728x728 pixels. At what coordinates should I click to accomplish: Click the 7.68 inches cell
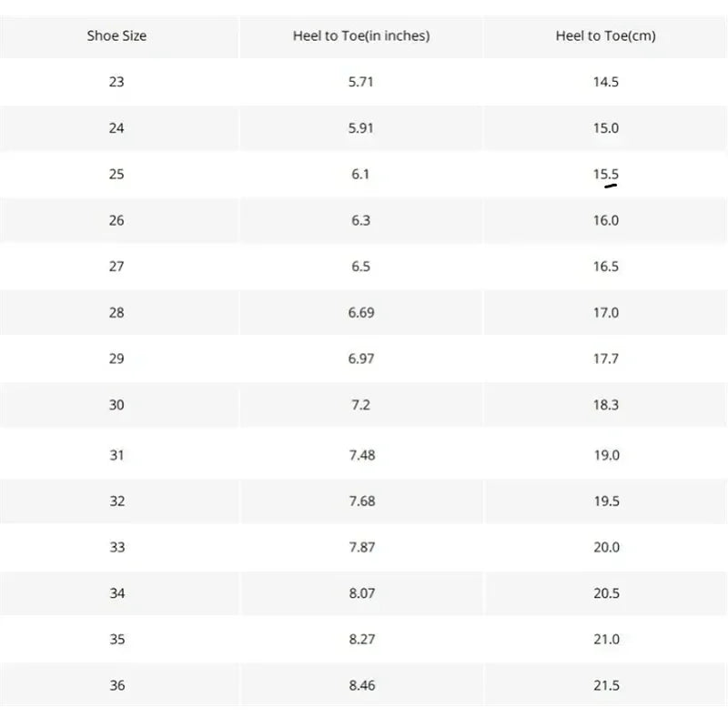pos(361,501)
